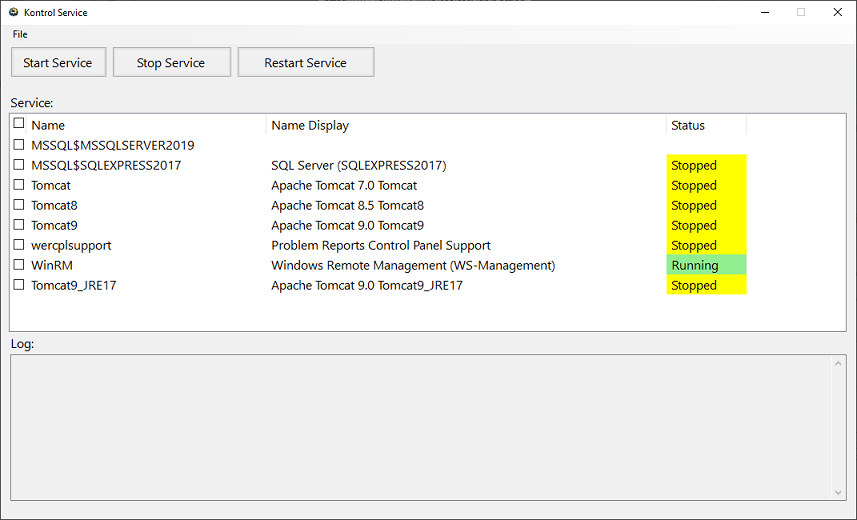The width and height of the screenshot is (857, 520).
Task: Open the File menu
Action: (x=20, y=34)
